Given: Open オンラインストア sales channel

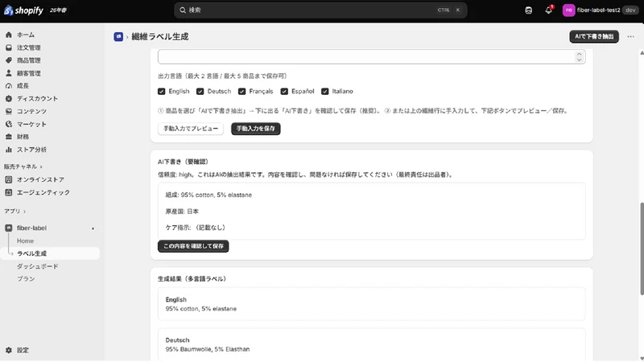Looking at the screenshot, I should tap(40, 179).
